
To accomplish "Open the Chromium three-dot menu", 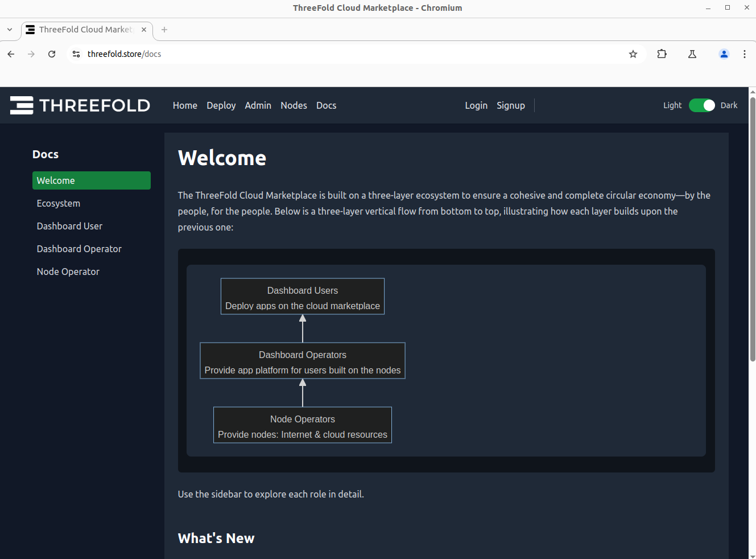I will pyautogui.click(x=745, y=54).
